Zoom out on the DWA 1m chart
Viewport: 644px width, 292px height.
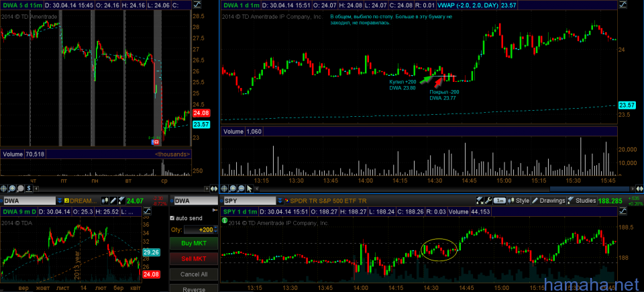[241, 189]
